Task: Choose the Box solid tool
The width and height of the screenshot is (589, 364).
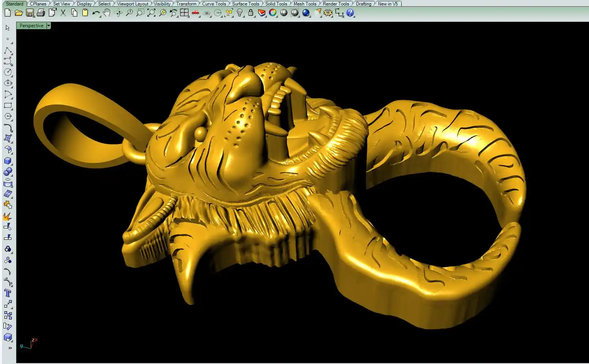Action: [x=8, y=161]
